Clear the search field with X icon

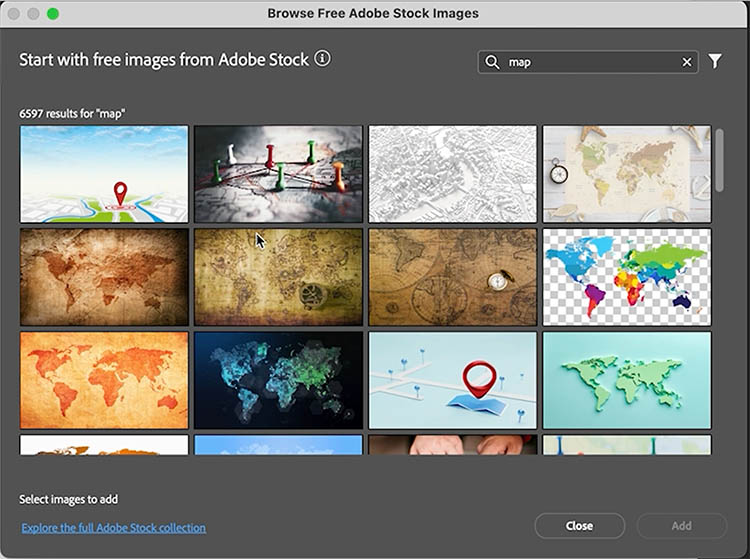coord(687,62)
